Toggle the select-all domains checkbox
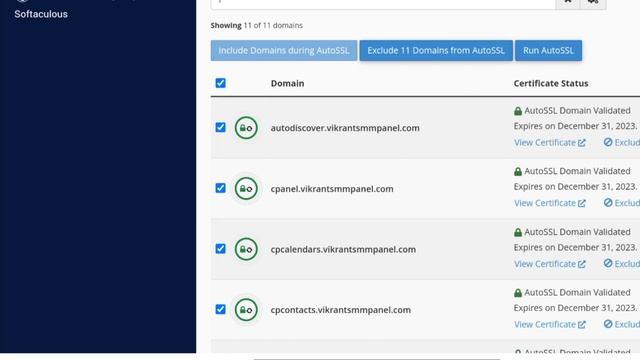This screenshot has width=640, height=360. pyautogui.click(x=220, y=83)
